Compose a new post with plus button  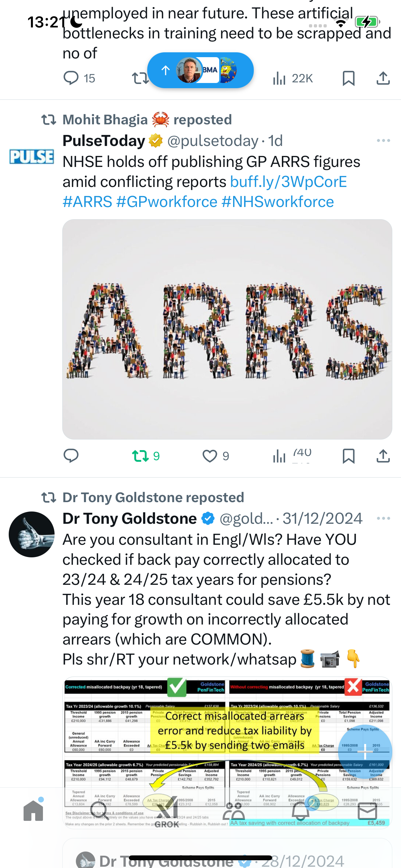coord(365,752)
